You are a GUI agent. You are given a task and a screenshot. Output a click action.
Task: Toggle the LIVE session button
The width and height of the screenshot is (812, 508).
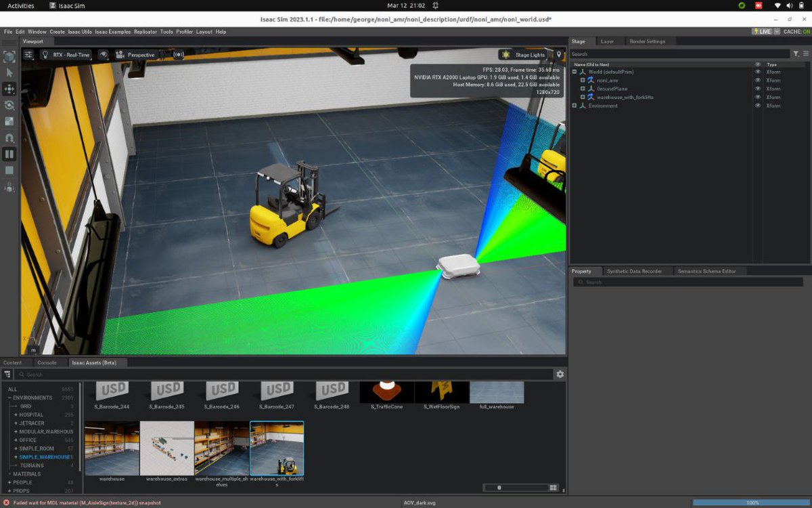click(x=762, y=31)
